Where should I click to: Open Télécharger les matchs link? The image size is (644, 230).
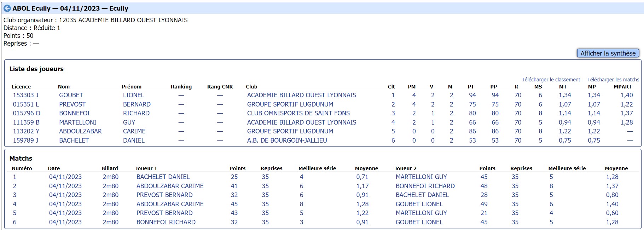tap(613, 80)
